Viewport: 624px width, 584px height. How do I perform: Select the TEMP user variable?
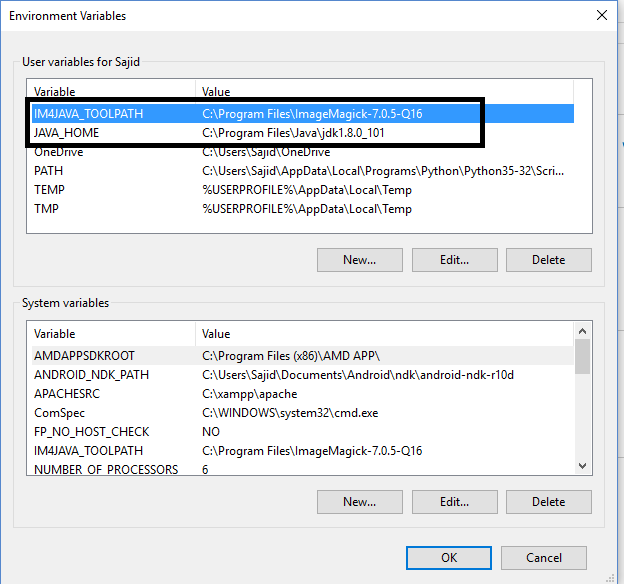pos(302,190)
